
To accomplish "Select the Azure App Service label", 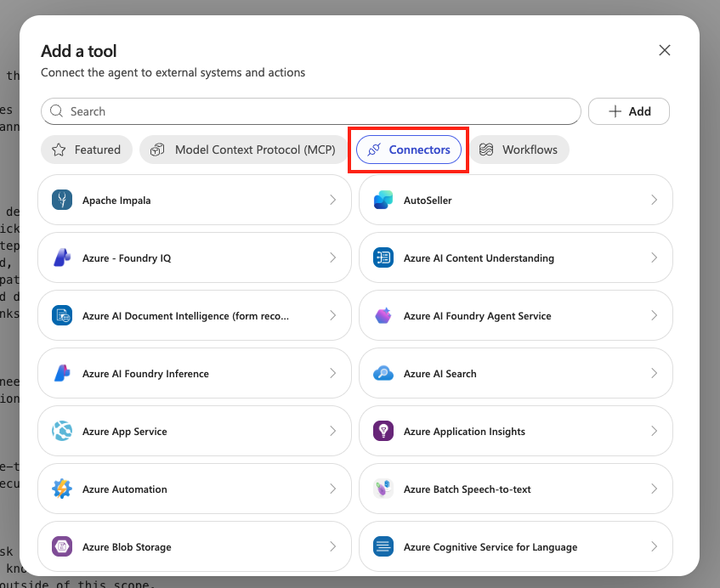I will 124,432.
